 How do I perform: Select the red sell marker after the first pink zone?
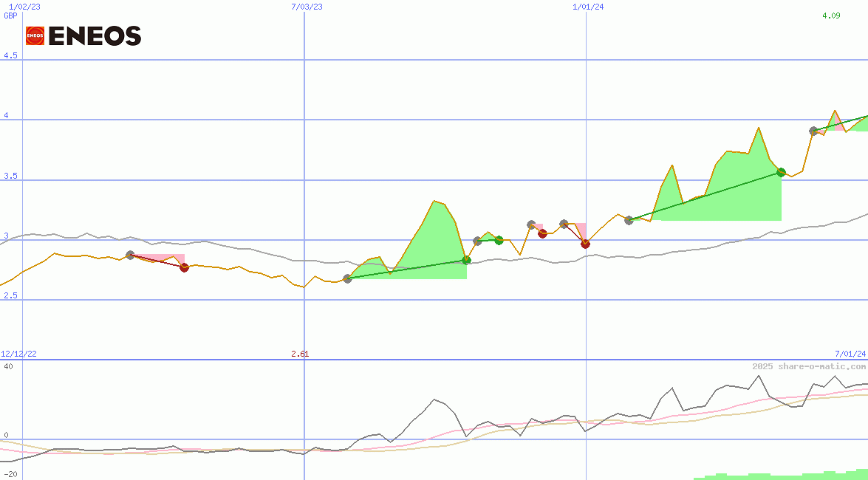[184, 268]
